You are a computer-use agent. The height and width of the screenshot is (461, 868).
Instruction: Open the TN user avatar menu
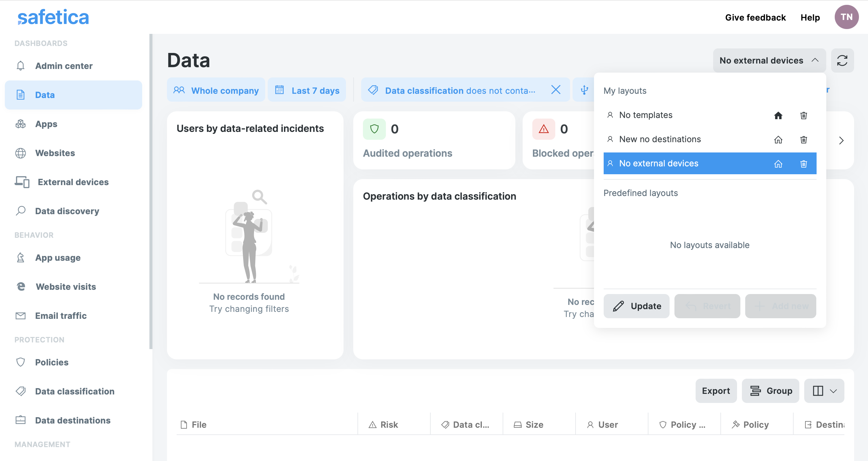(x=846, y=17)
